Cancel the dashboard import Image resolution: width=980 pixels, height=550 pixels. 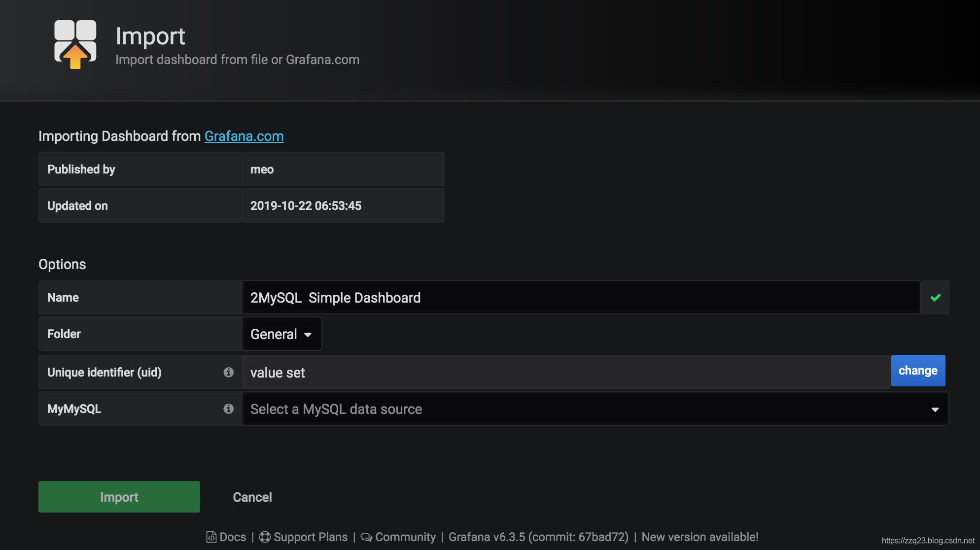point(252,497)
